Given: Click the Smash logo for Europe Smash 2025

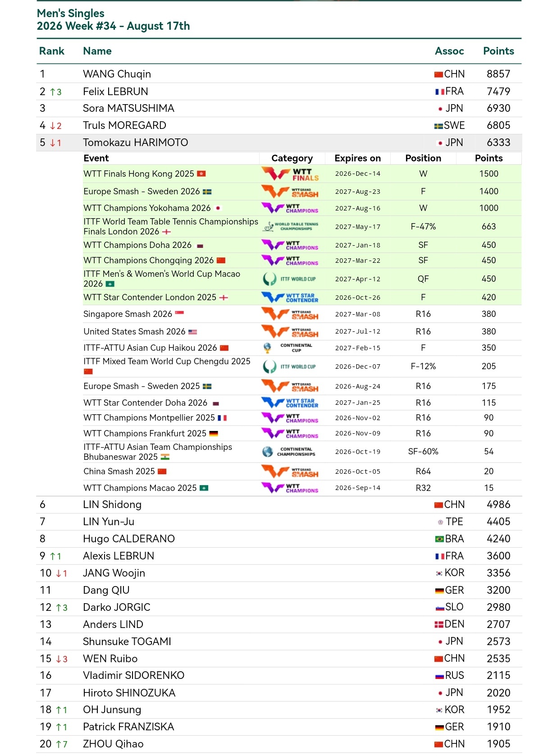Looking at the screenshot, I should click(290, 386).
